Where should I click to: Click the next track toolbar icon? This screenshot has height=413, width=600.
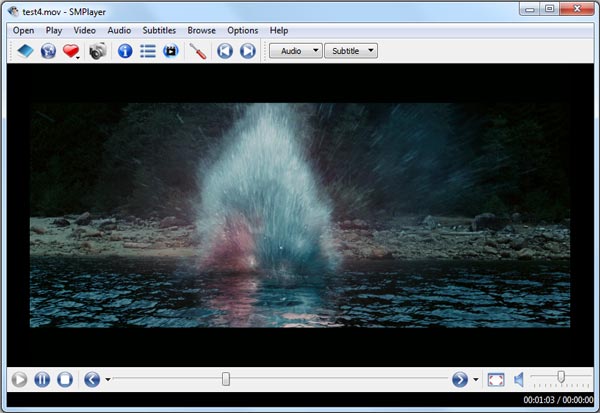247,51
